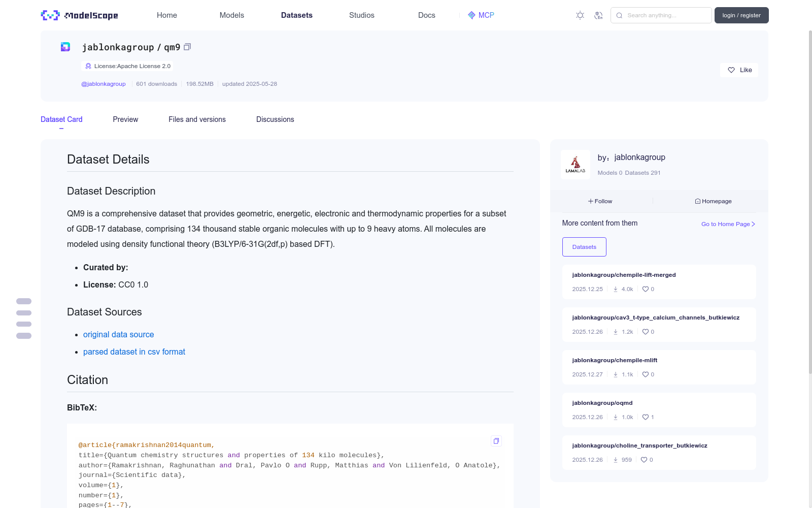Click download icon for oqmd
Viewport: 812px width, 508px height.
(616, 417)
